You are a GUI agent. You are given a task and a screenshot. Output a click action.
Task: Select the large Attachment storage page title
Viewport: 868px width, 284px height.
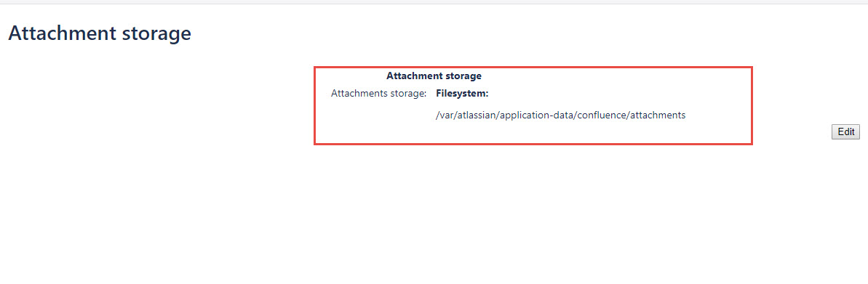(100, 33)
